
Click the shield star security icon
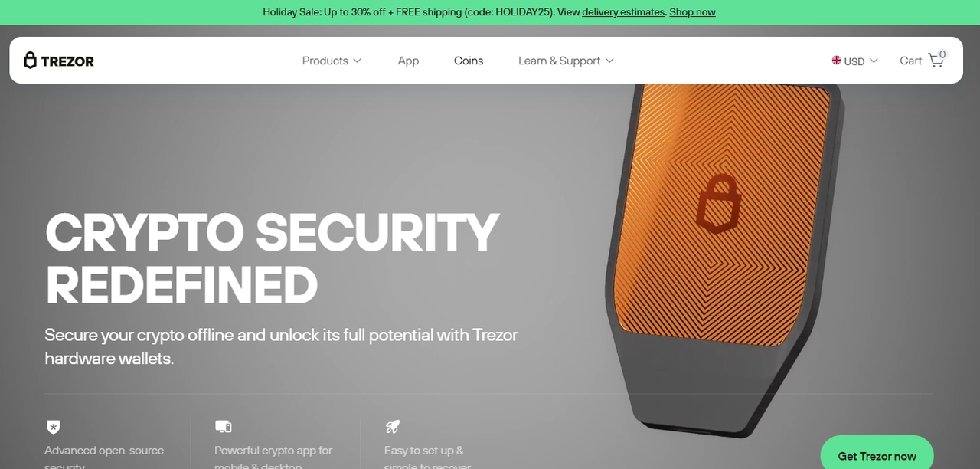click(53, 427)
